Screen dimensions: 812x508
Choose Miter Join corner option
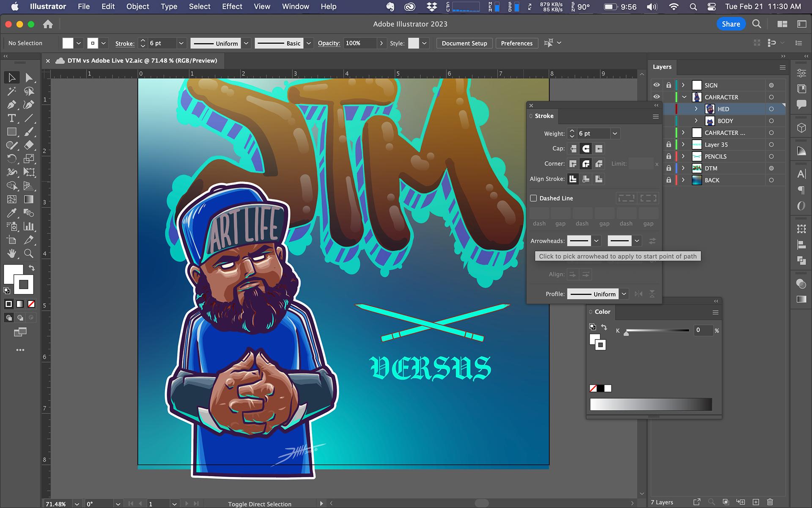(573, 164)
